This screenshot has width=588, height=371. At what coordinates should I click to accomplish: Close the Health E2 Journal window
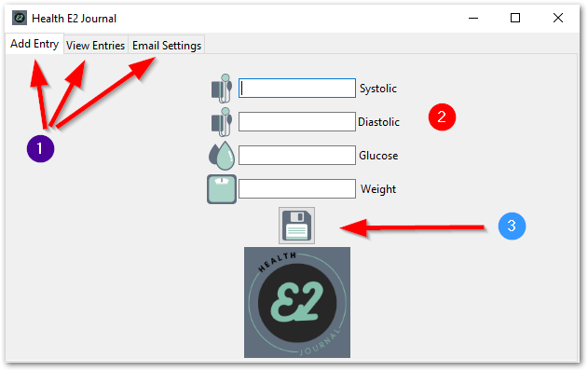(x=558, y=18)
